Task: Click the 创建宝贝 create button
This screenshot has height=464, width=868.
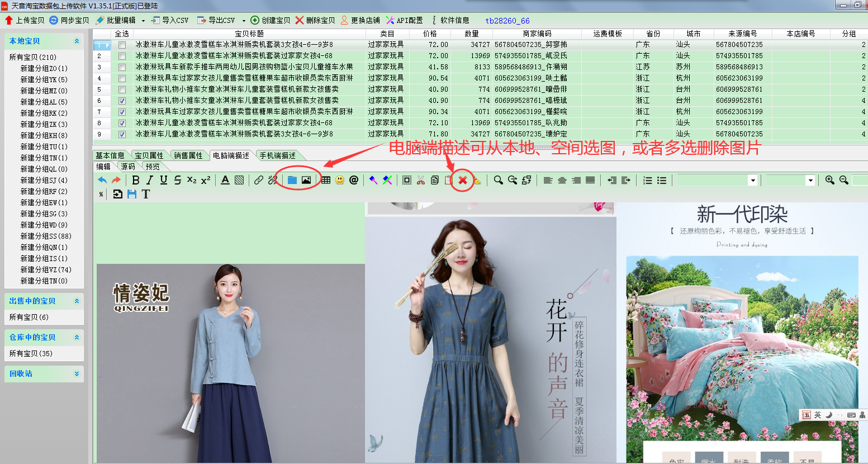Action: [x=271, y=20]
